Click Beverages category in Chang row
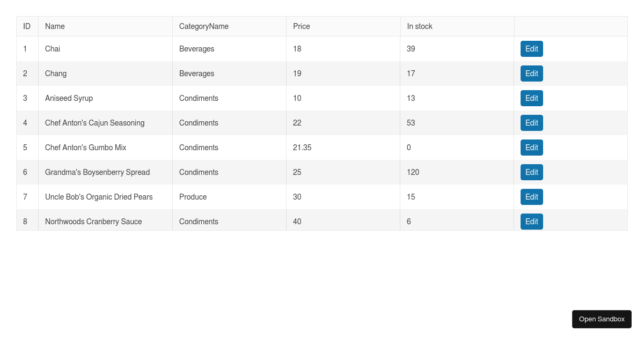 tap(196, 74)
